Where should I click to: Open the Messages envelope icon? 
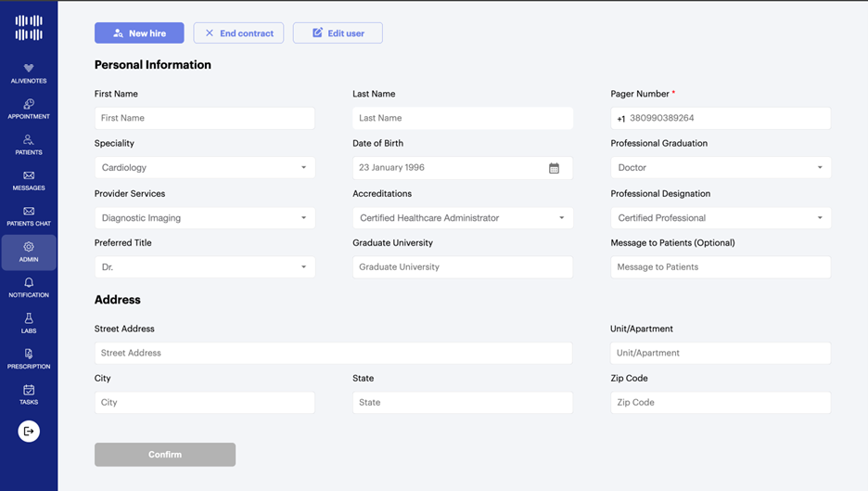click(29, 176)
